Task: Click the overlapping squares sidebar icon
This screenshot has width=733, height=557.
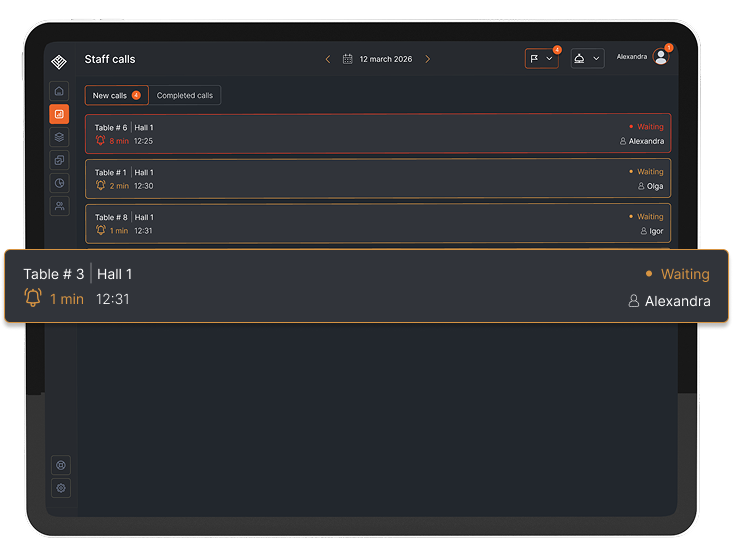Action: [59, 160]
